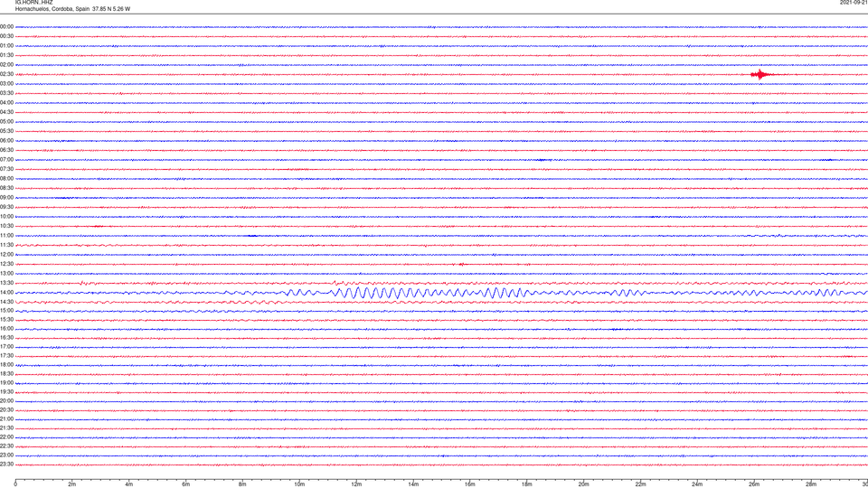Viewport: 868px width, 488px height.
Task: Select the 22m mark on time axis
Action: (x=640, y=484)
